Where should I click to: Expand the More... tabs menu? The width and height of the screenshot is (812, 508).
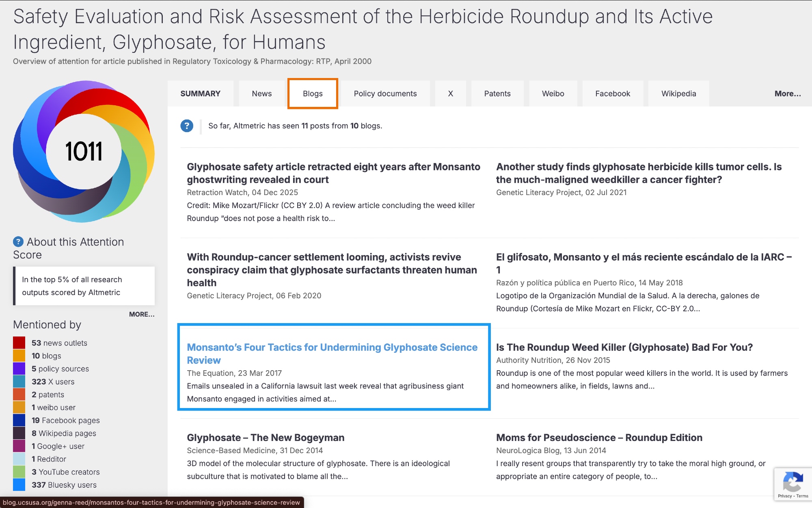[787, 93]
